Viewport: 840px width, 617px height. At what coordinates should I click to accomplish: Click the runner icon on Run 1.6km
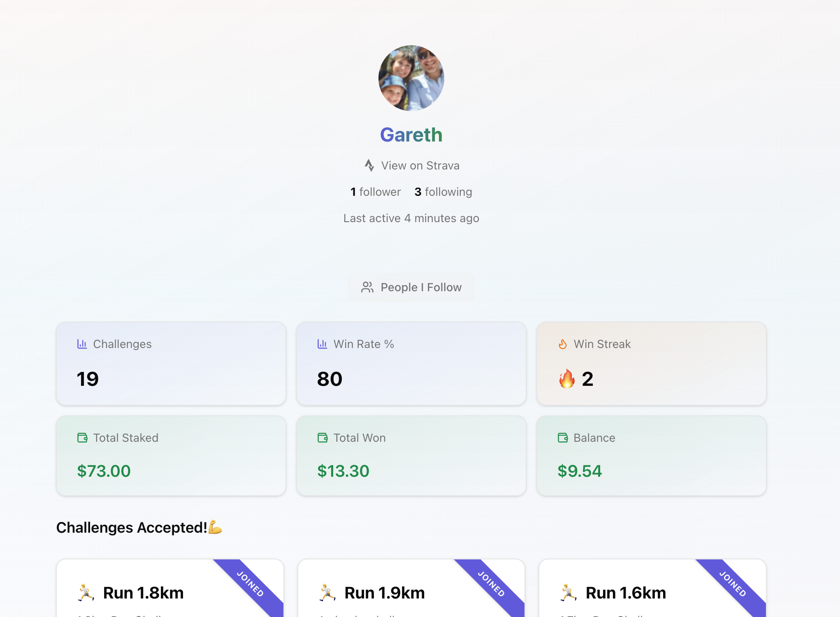point(569,593)
